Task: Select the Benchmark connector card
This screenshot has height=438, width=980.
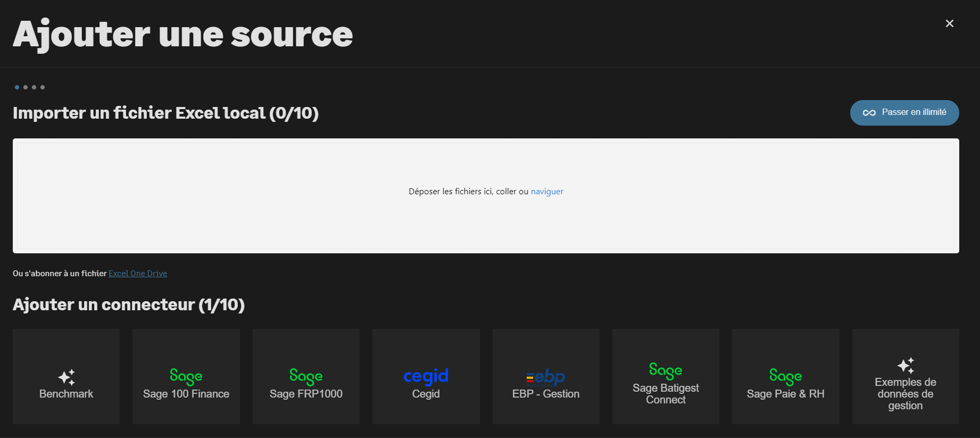Action: point(67,376)
